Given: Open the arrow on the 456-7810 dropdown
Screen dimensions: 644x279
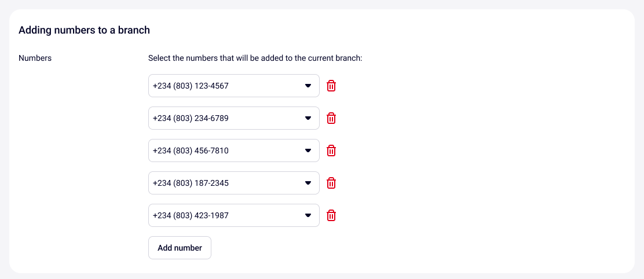Looking at the screenshot, I should (x=308, y=151).
